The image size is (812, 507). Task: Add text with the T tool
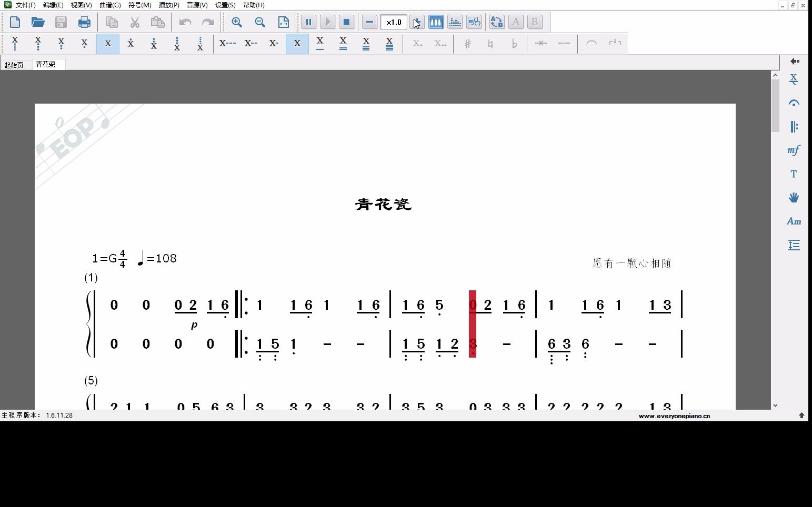coord(794,174)
